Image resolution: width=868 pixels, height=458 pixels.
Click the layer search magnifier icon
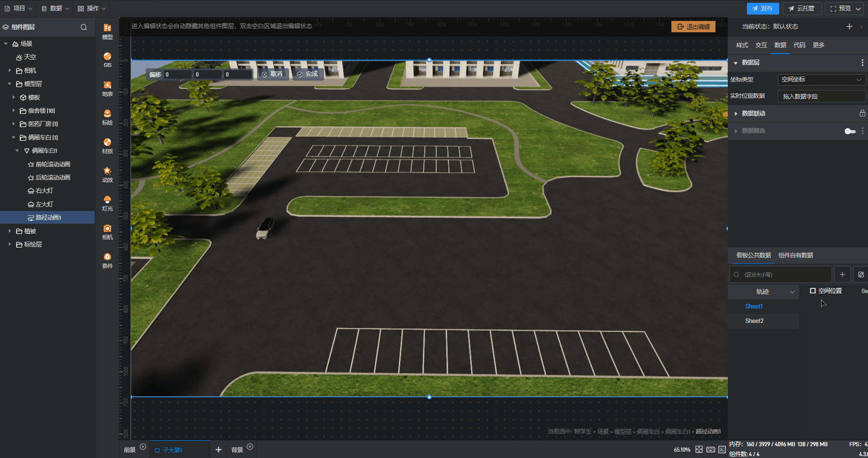(84, 27)
